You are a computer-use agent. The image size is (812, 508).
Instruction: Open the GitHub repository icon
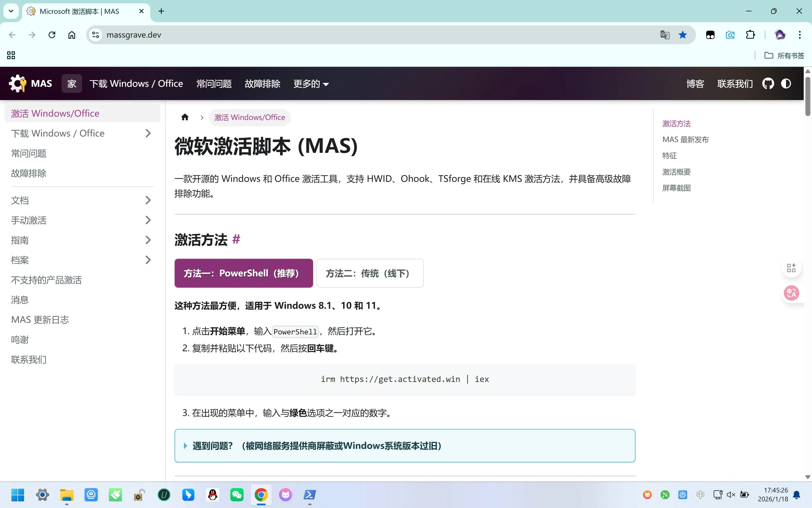768,84
